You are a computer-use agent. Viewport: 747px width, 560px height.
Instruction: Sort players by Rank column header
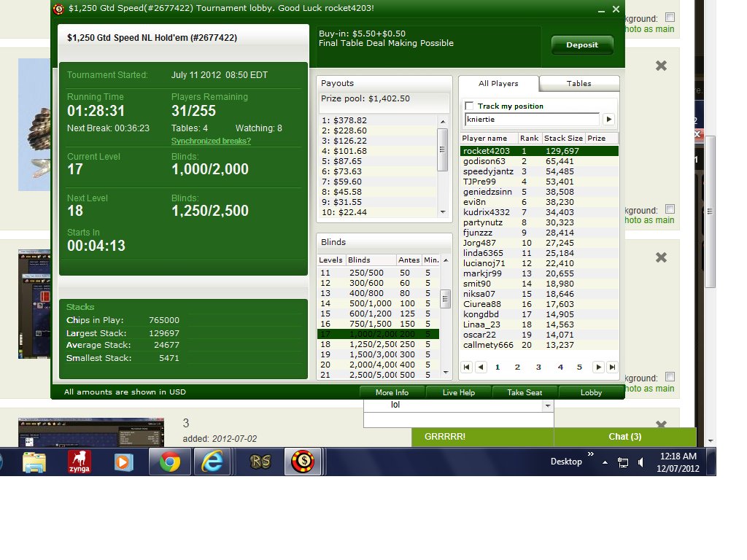(530, 138)
